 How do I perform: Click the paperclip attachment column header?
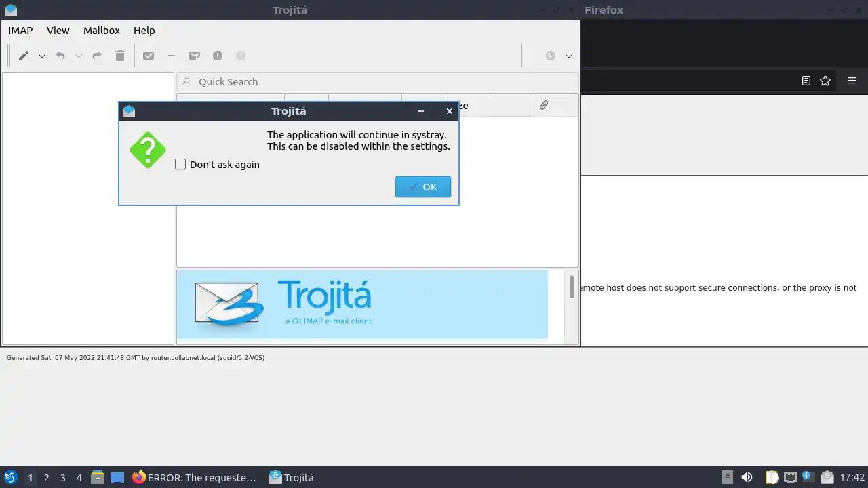[x=544, y=105]
